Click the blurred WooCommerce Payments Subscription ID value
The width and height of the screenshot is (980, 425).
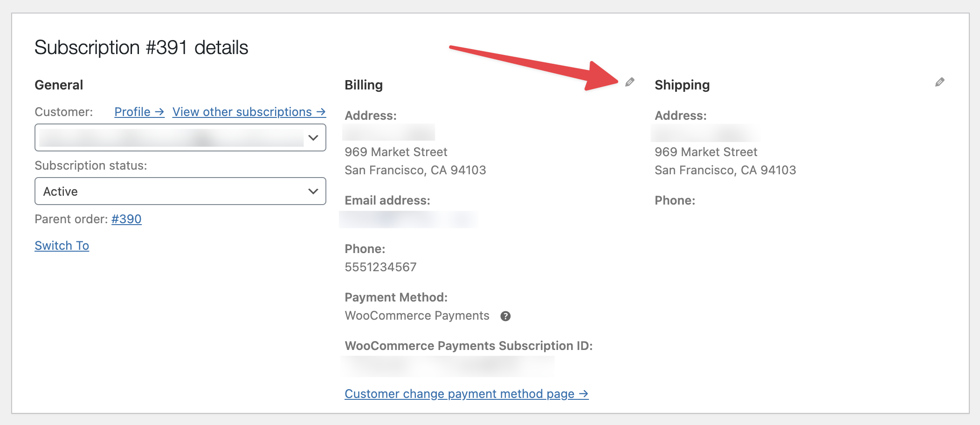448,366
